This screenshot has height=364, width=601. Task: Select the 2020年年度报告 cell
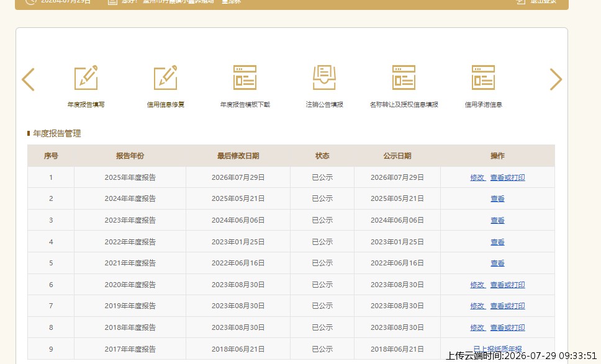point(130,285)
